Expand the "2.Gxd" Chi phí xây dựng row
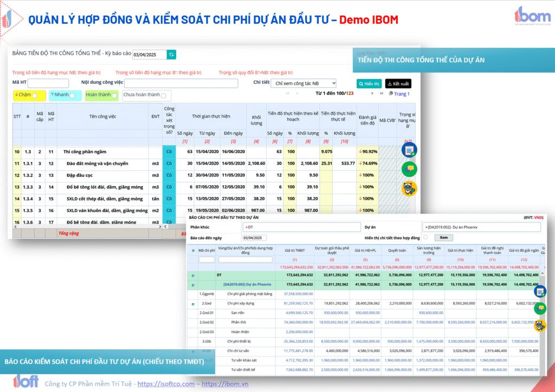Viewport: 555px width, 392px height. click(x=193, y=304)
